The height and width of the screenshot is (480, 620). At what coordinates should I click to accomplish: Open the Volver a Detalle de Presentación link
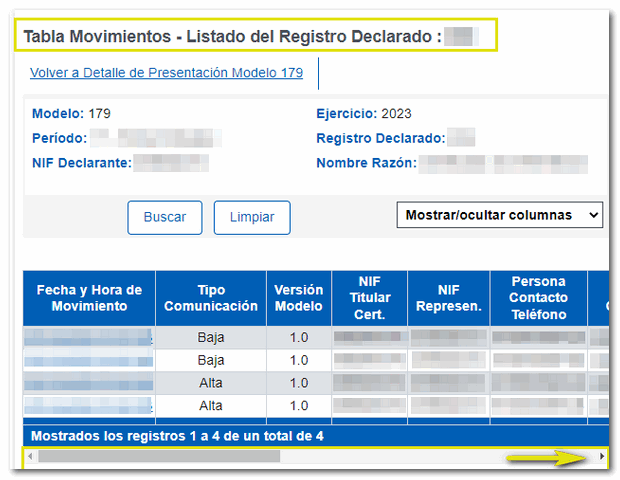(x=166, y=73)
